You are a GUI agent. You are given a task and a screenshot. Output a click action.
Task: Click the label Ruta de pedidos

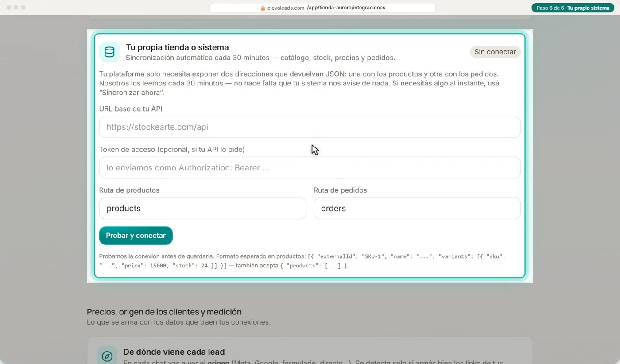340,190
